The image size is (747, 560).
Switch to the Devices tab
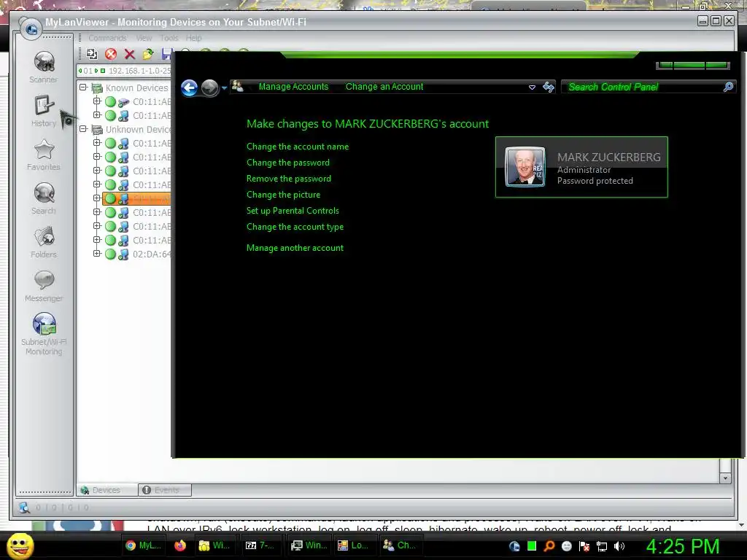coord(107,490)
